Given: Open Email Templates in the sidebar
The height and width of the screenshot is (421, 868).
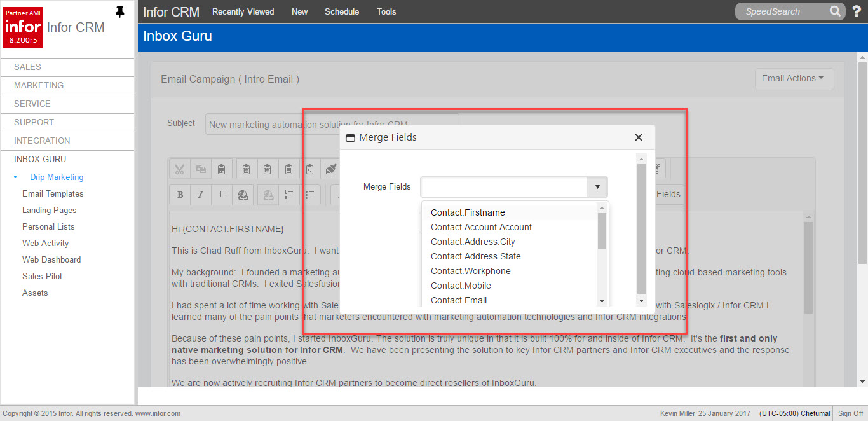Looking at the screenshot, I should pos(53,193).
